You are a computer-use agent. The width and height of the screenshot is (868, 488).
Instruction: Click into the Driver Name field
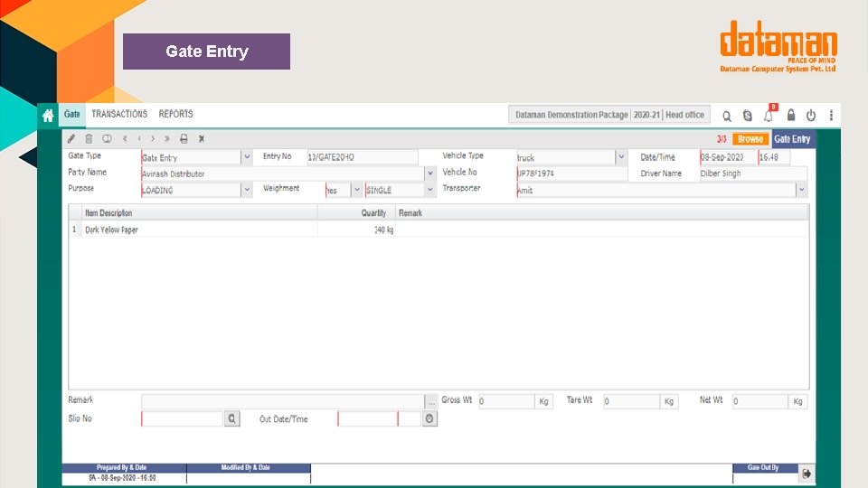[x=753, y=174]
